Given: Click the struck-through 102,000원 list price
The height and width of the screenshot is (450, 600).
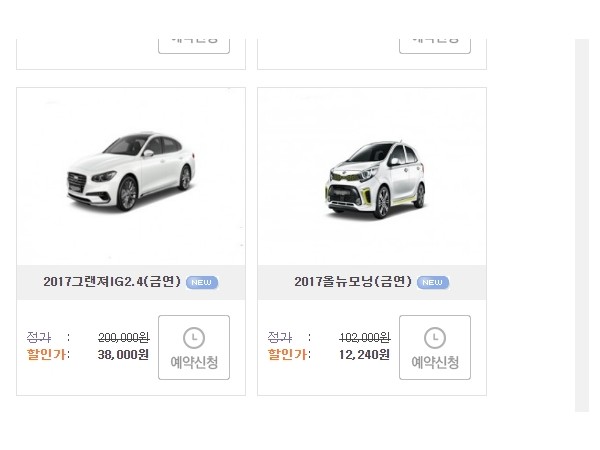Looking at the screenshot, I should point(365,338).
